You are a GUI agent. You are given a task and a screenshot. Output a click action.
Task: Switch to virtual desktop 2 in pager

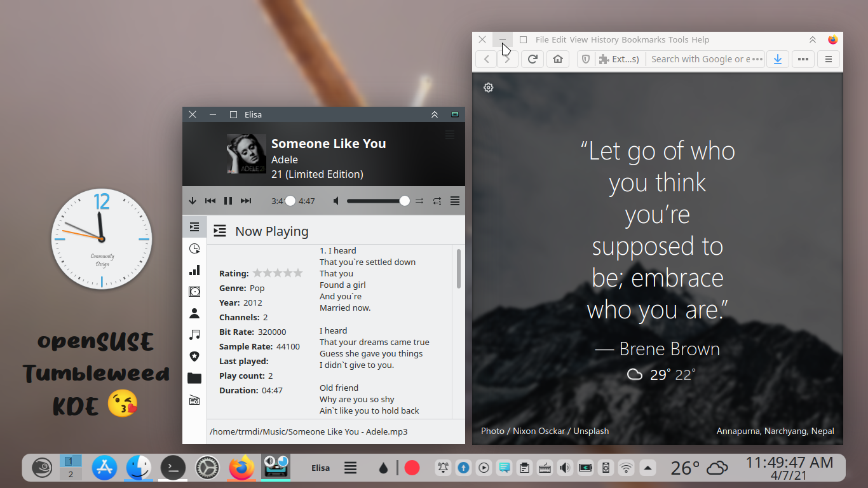pos(71,474)
